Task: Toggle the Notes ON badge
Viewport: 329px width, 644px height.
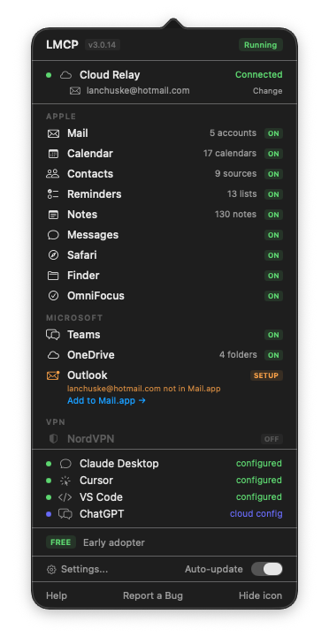Action: coord(273,215)
